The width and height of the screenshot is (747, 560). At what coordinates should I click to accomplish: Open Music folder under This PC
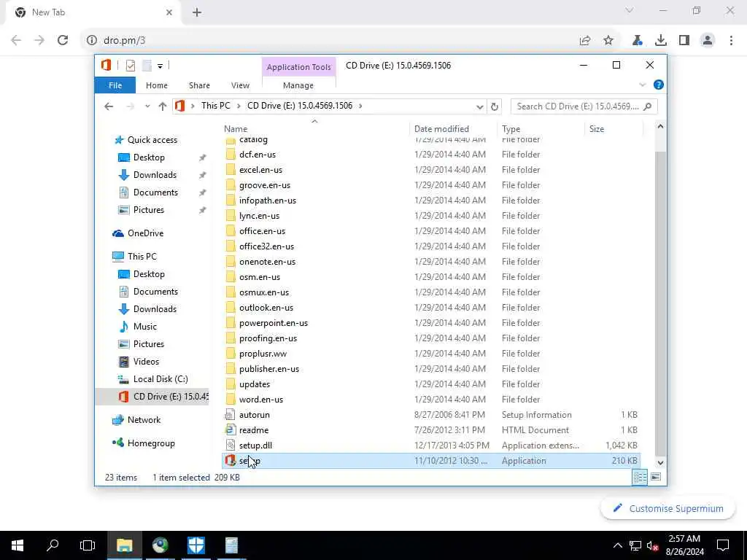click(x=145, y=326)
